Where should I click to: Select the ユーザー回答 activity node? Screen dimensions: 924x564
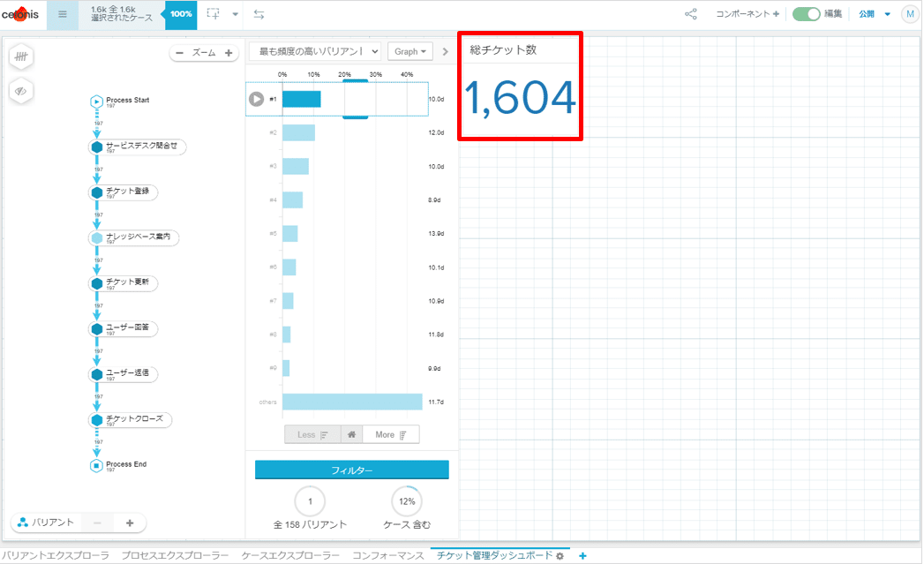click(x=124, y=328)
